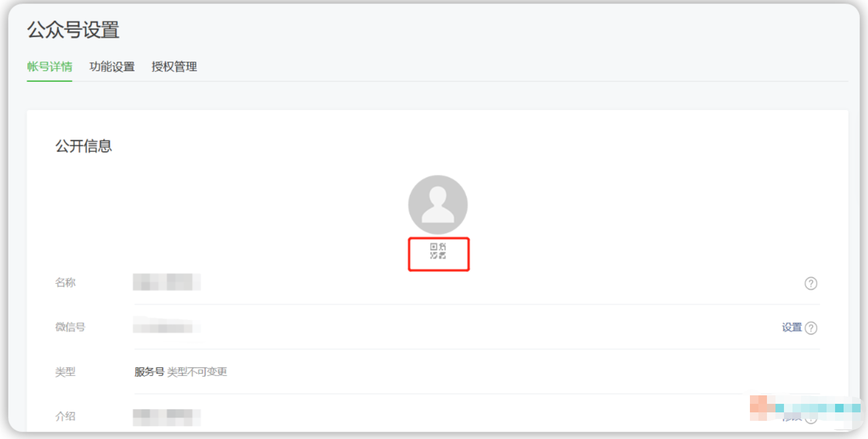Select the gray profile avatar image
Image resolution: width=868 pixels, height=439 pixels.
click(438, 205)
